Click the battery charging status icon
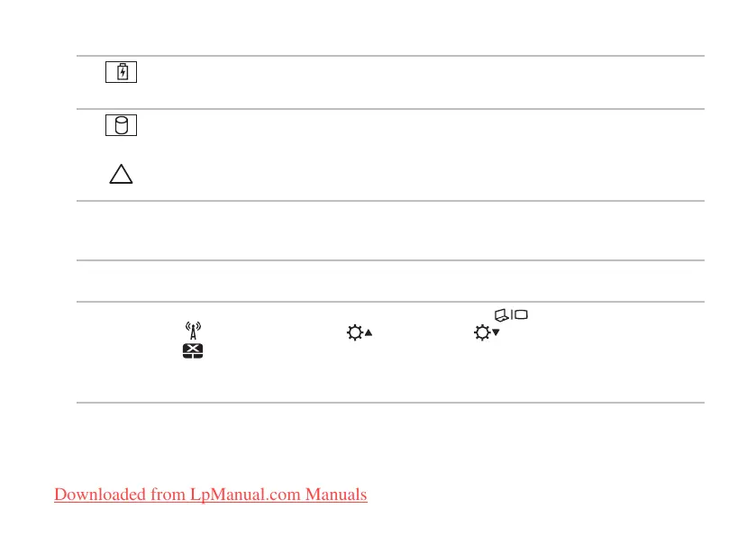 click(121, 72)
